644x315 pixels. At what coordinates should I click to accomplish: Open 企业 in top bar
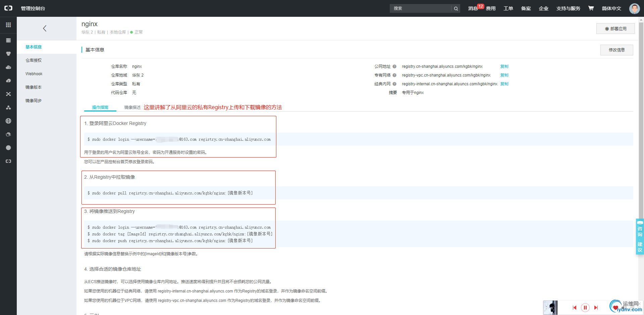tap(544, 8)
